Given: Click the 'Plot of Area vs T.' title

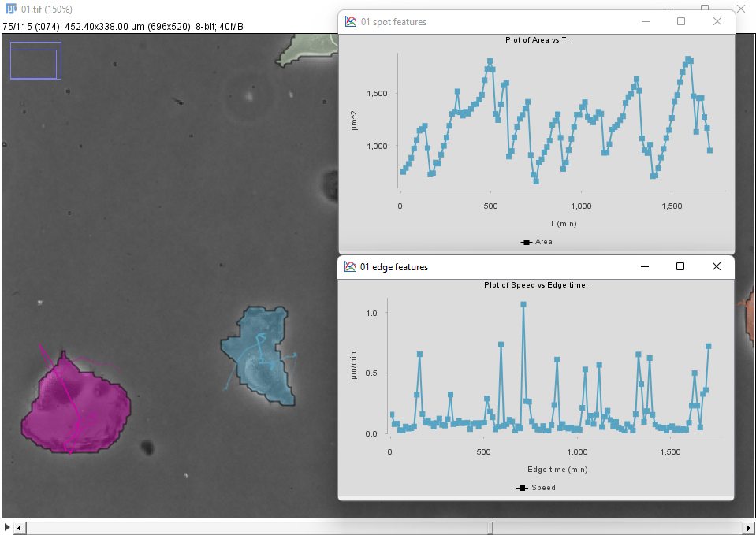Looking at the screenshot, I should [x=536, y=40].
